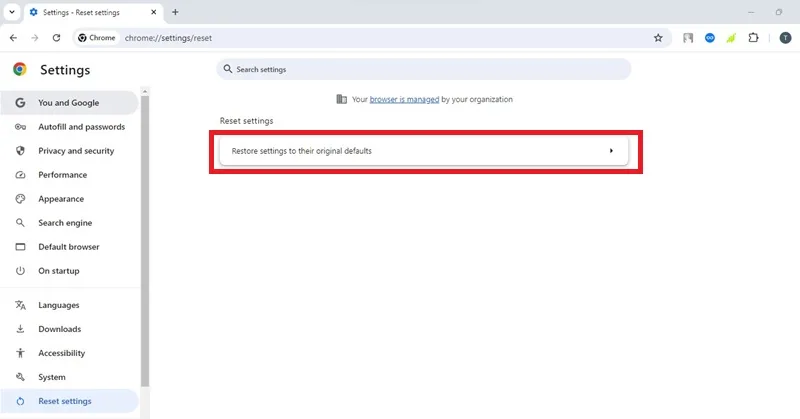Image resolution: width=800 pixels, height=419 pixels.
Task: Open You and Google section
Action: point(69,103)
